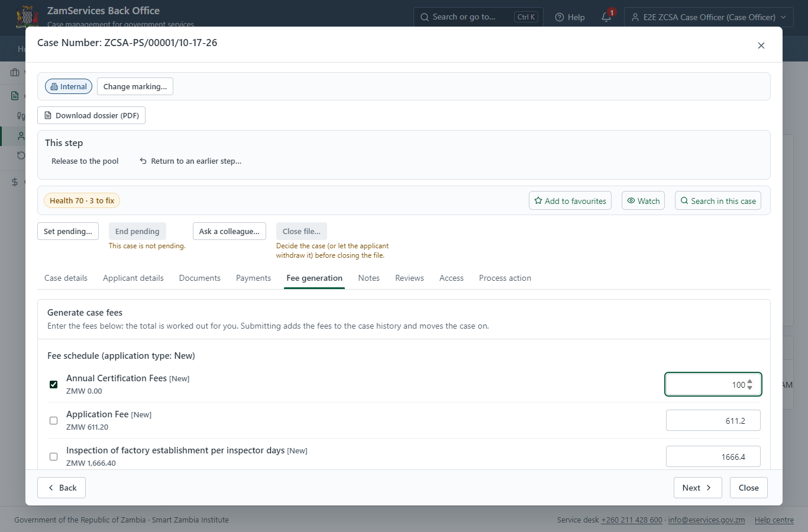Open the Help menu
This screenshot has width=808, height=532.
coord(570,17)
